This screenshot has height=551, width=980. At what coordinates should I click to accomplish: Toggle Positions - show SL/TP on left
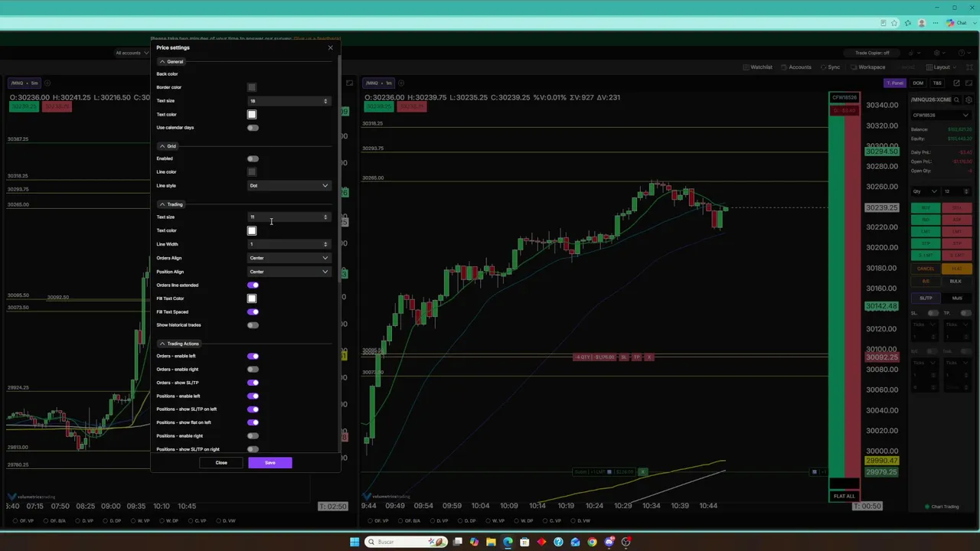coord(253,409)
